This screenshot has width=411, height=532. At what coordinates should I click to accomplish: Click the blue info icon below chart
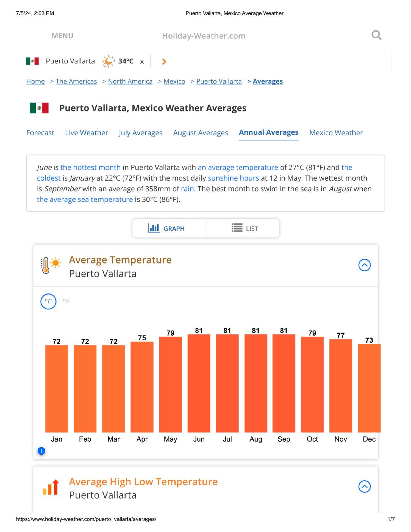pyautogui.click(x=41, y=451)
